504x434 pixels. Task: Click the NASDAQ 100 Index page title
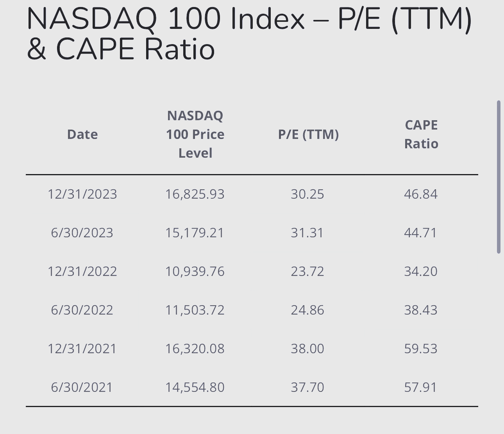249,34
